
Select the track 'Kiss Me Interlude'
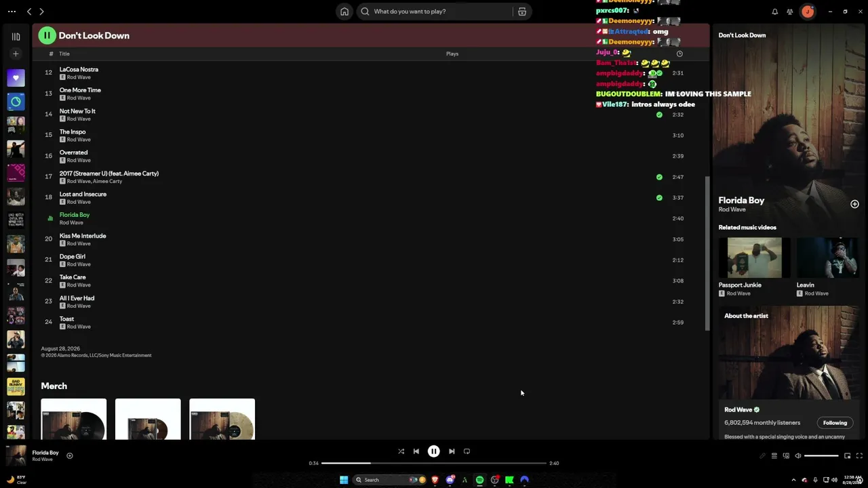coord(83,236)
